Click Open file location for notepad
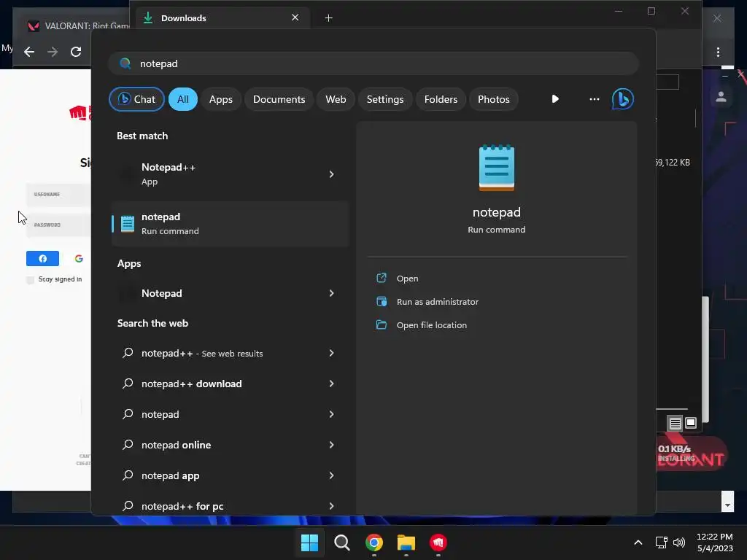The width and height of the screenshot is (747, 560). click(x=432, y=325)
